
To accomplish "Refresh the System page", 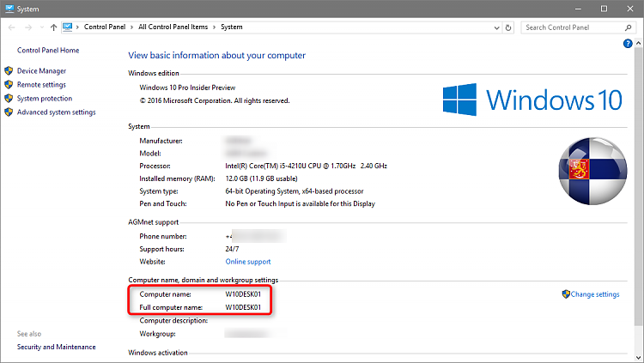I will point(508,27).
